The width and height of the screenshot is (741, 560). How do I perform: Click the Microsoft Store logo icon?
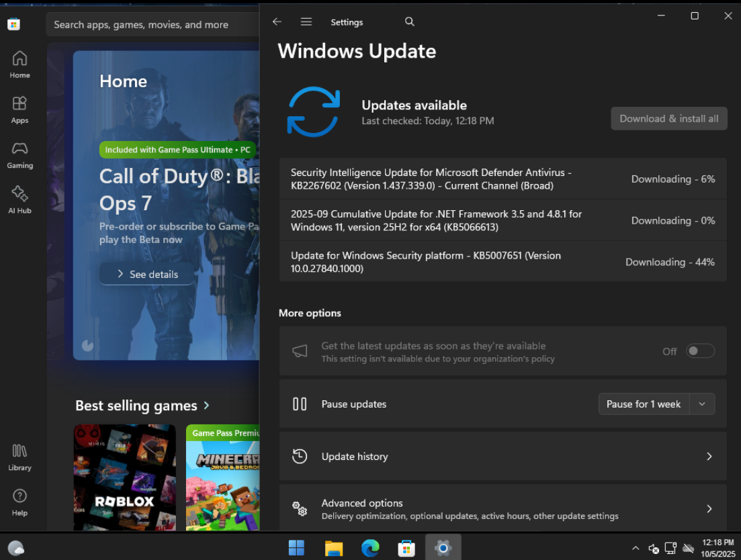point(13,24)
